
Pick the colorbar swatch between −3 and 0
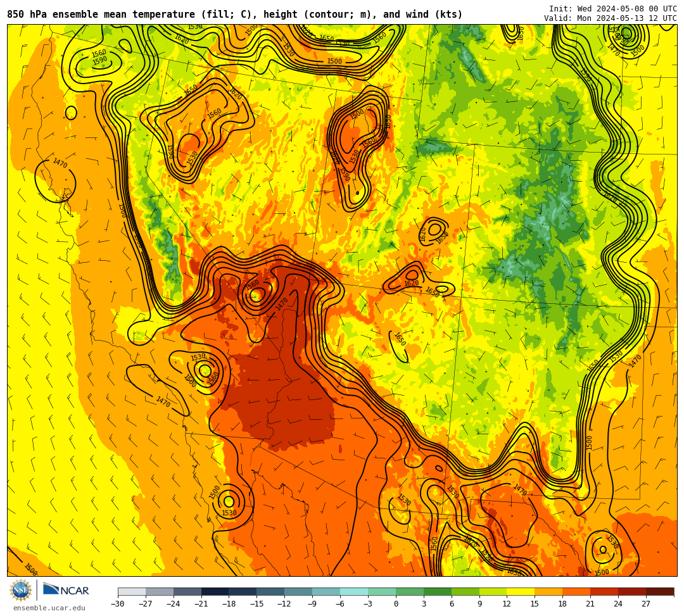coord(382,591)
